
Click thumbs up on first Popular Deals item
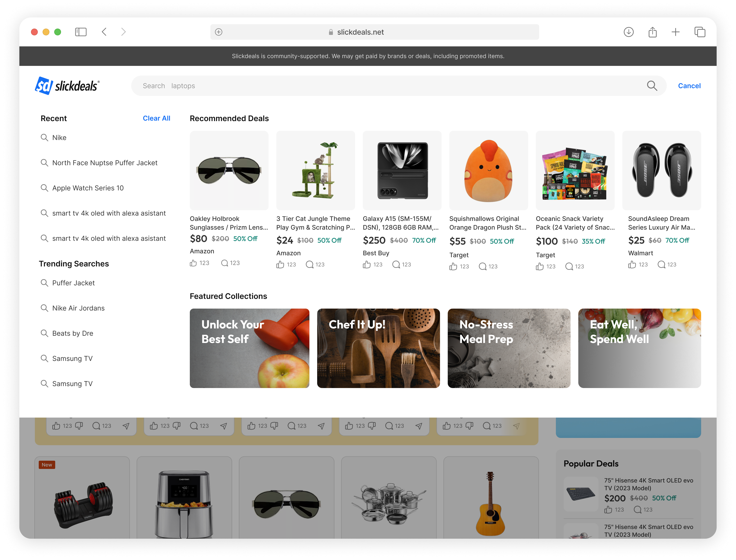[x=608, y=510]
